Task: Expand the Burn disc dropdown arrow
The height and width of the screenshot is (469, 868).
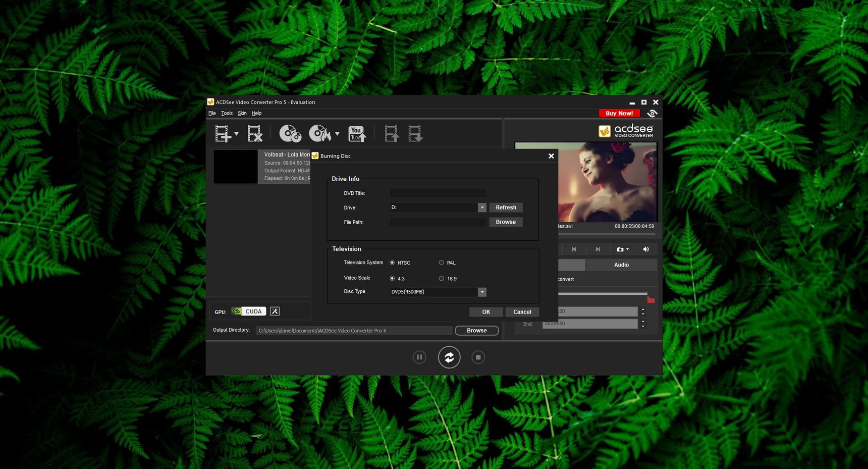Action: (337, 134)
